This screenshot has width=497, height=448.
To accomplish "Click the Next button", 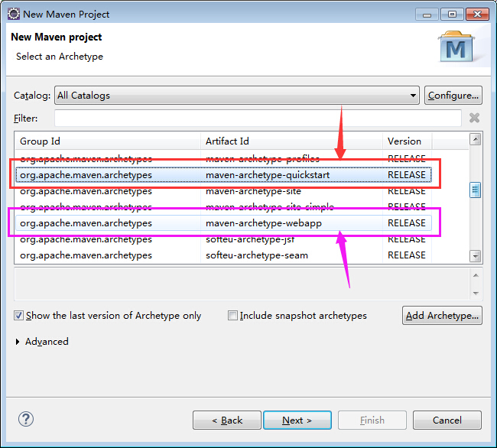I will pyautogui.click(x=297, y=420).
